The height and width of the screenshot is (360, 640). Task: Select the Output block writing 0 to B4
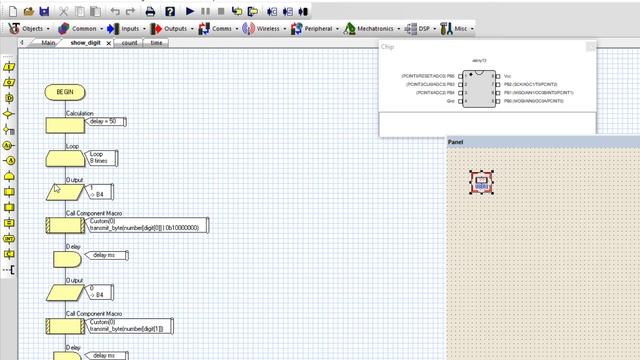[65, 293]
